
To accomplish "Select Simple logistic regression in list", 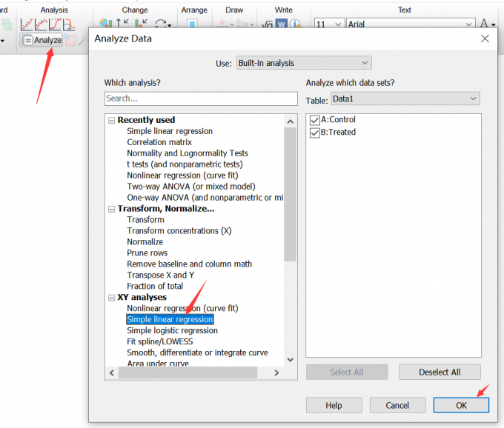I will click(x=172, y=331).
